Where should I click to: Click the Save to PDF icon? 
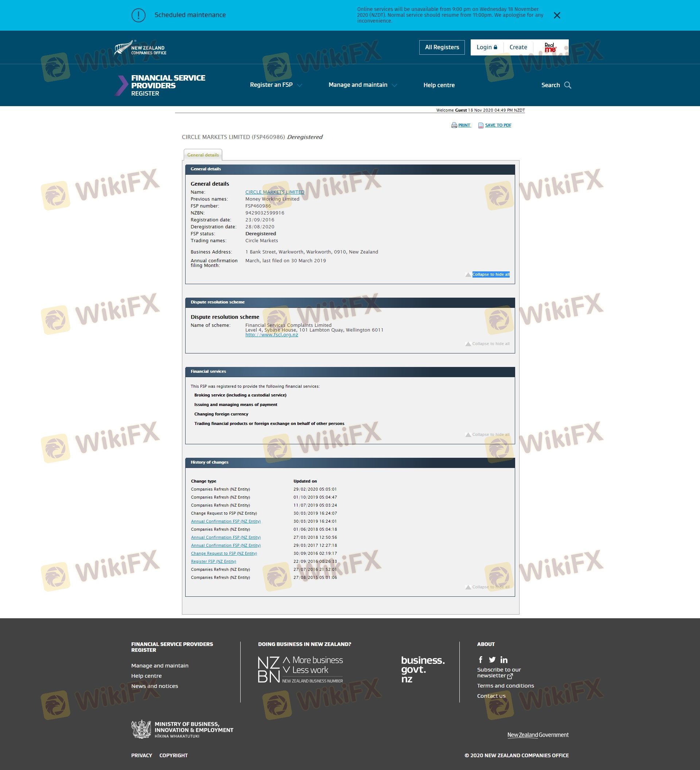481,125
